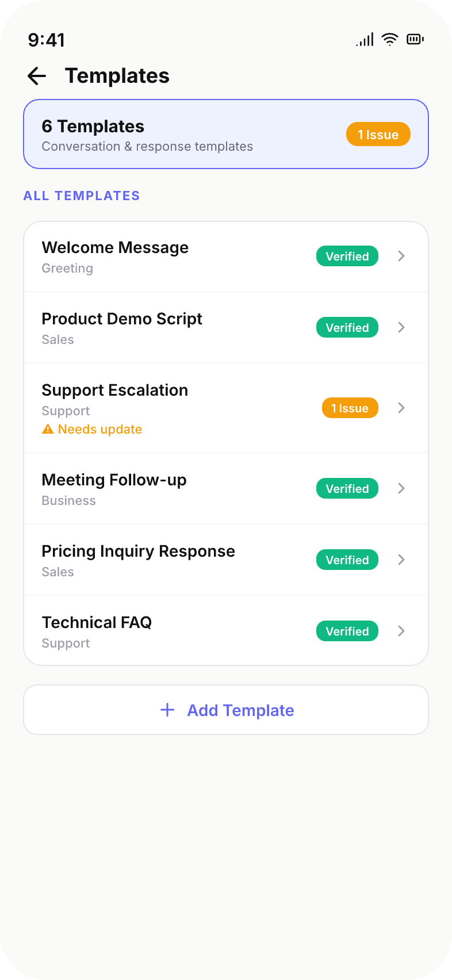Screen dimensions: 452x980
Task: Tap Verified badge on Technical FAQ
Action: [x=347, y=631]
